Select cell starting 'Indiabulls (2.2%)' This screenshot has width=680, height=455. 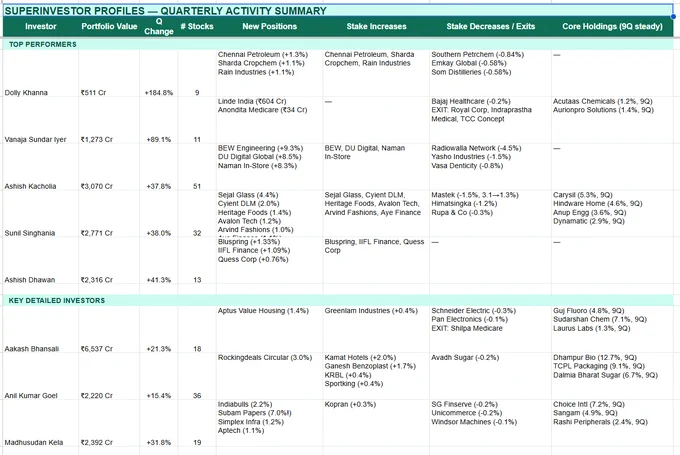(269, 423)
